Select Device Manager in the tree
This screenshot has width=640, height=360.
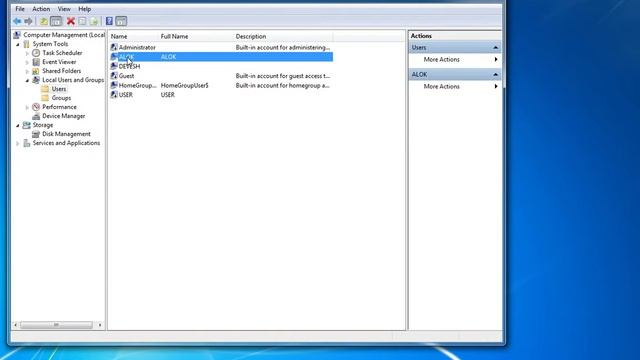[64, 116]
